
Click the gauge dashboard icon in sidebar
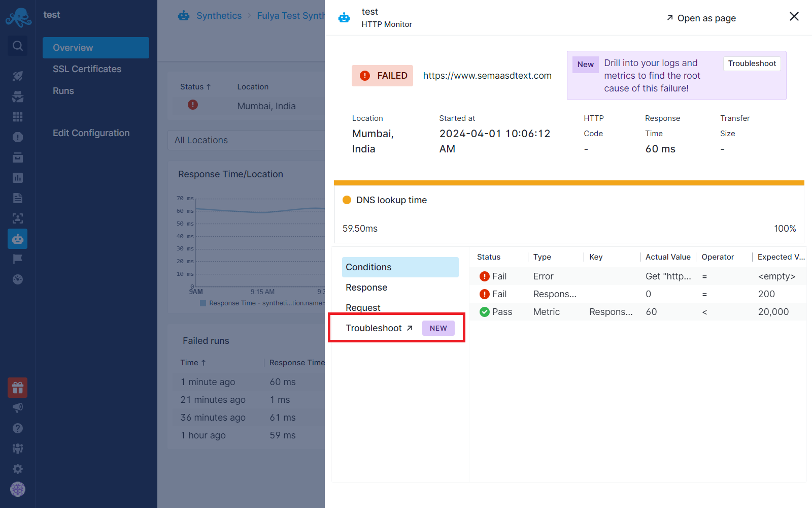(18, 279)
